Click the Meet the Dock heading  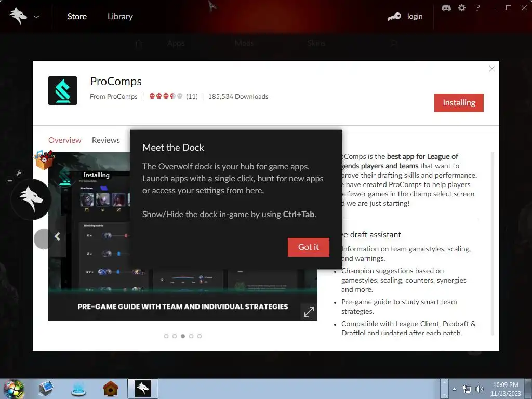173,148
